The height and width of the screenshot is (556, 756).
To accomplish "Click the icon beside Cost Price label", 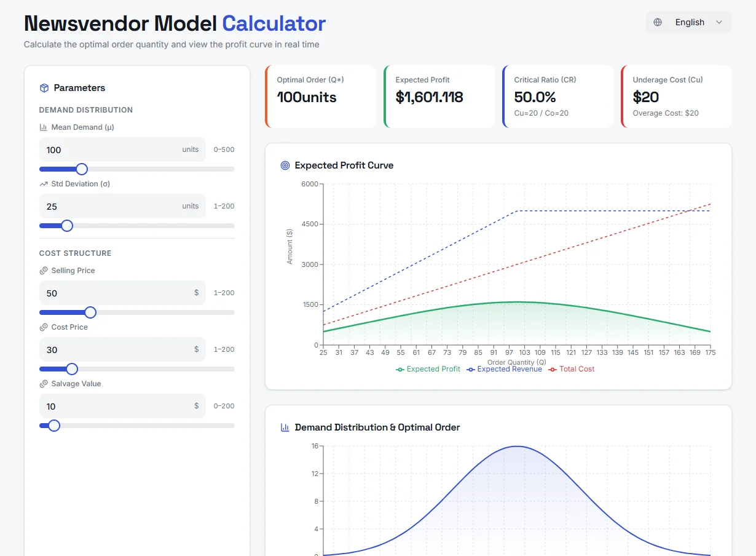I will coord(43,327).
